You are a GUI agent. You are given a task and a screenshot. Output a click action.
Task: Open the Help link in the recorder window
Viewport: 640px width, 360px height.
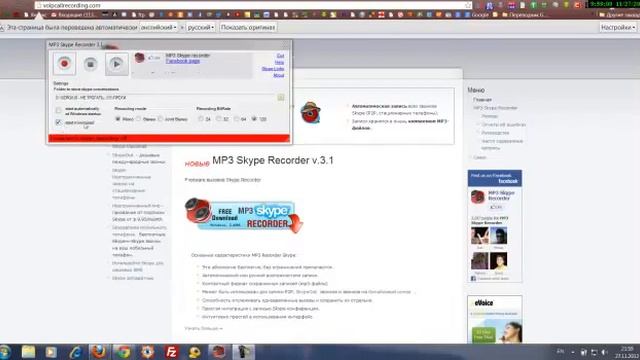tap(279, 62)
